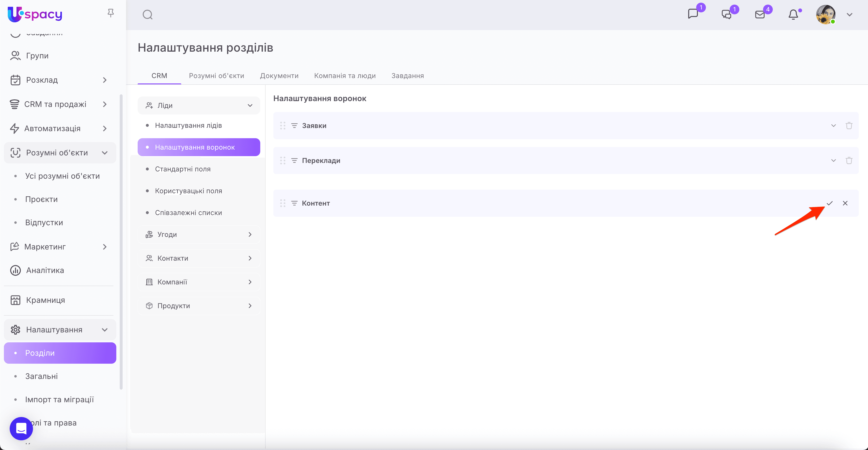Click the search magnifier icon
Screen dimensions: 868x450
[x=147, y=15]
